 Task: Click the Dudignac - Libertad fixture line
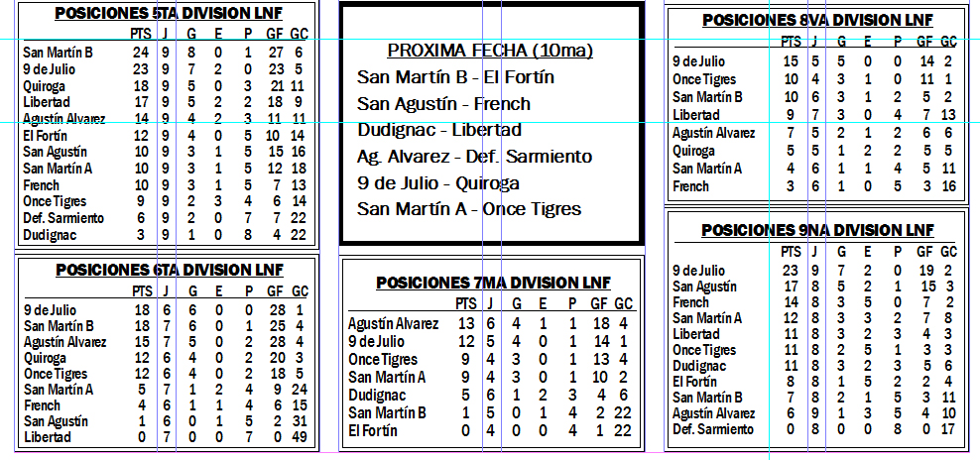440,130
